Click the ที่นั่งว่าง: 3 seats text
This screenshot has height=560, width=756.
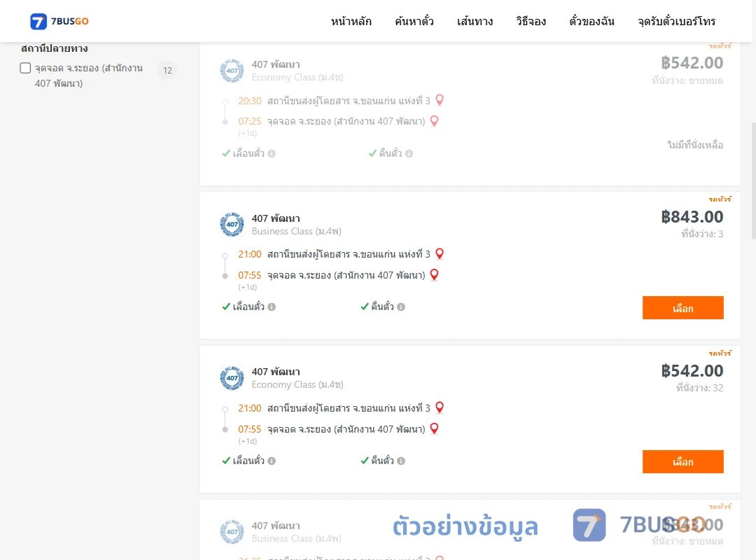(x=702, y=234)
